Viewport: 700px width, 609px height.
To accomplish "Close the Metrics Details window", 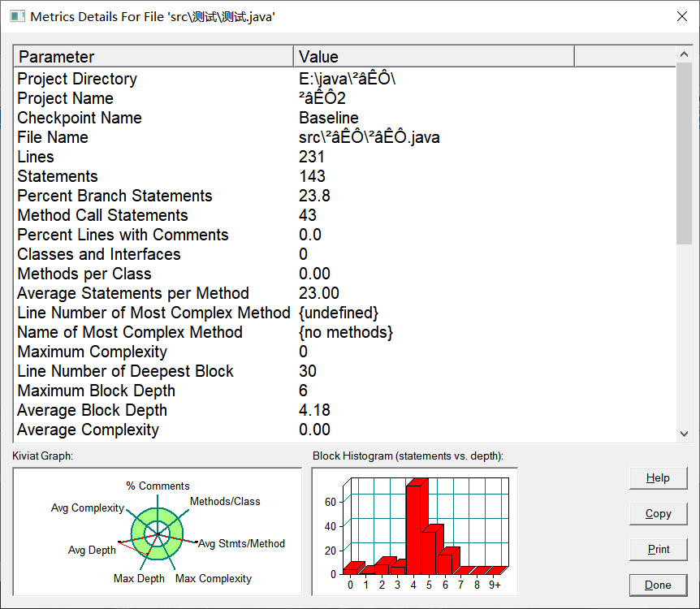I will point(681,16).
